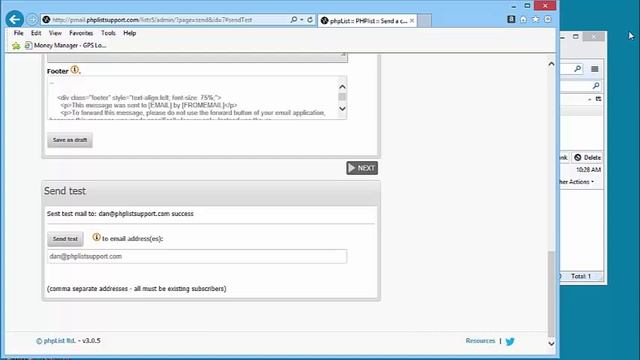Click the Total: 1 status text
640x360 pixels.
pos(581,276)
